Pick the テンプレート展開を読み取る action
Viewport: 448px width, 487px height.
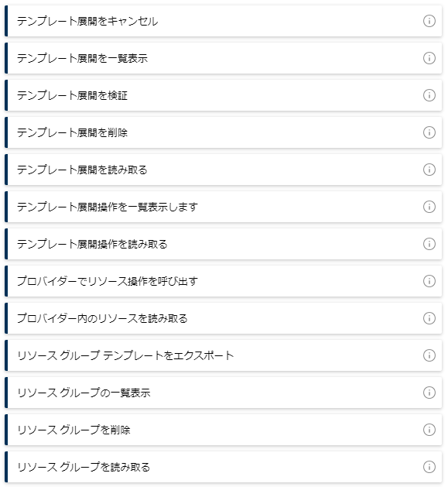click(223, 170)
